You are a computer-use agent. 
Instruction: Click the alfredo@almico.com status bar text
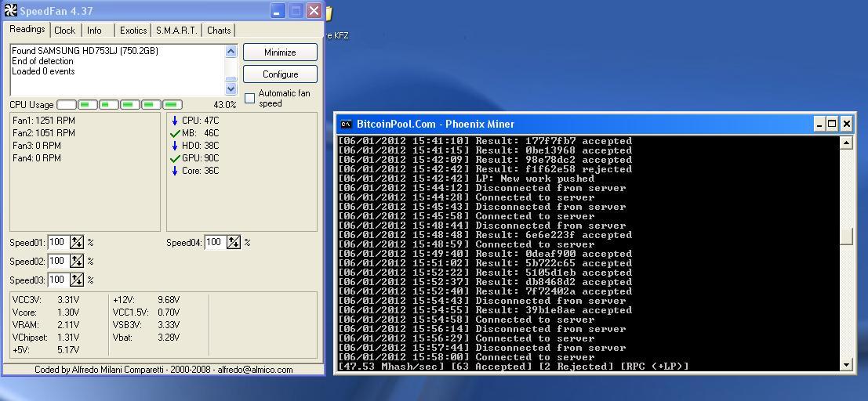point(255,370)
